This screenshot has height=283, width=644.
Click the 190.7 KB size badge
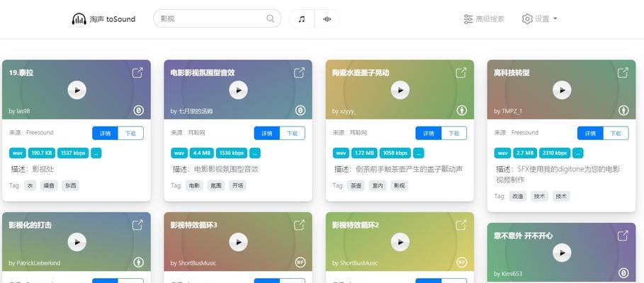pos(42,153)
